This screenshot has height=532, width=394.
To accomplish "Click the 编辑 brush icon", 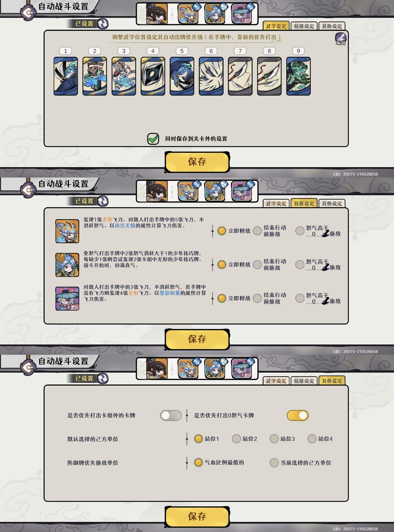I will [x=340, y=38].
